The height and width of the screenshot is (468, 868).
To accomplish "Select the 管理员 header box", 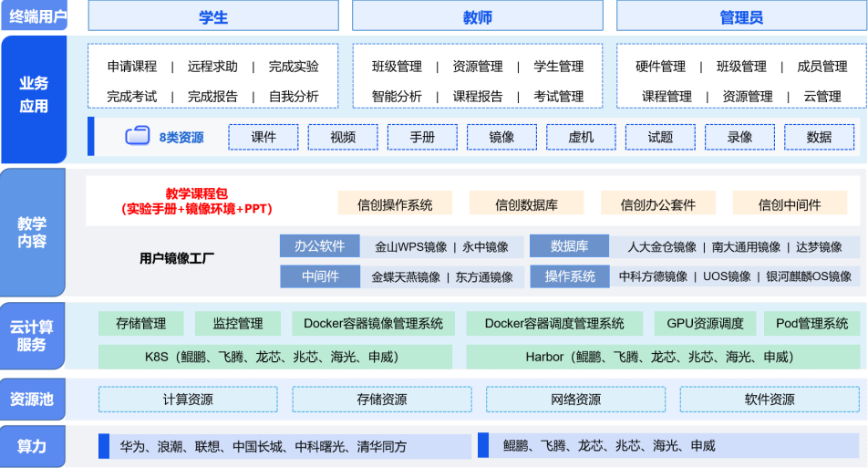I will (x=741, y=16).
